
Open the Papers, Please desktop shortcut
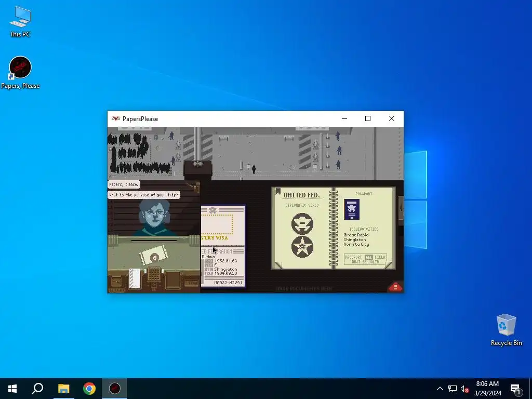point(20,73)
